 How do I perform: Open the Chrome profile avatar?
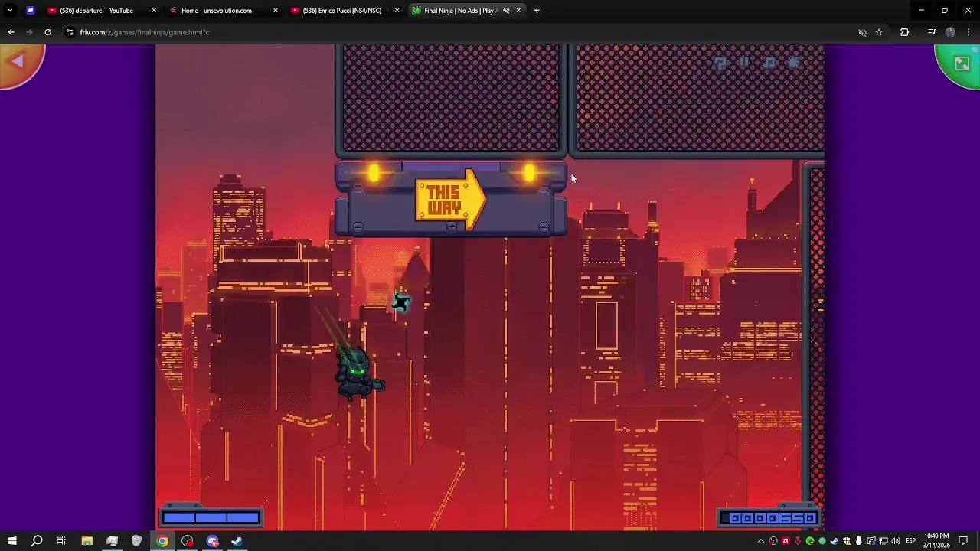[x=950, y=32]
